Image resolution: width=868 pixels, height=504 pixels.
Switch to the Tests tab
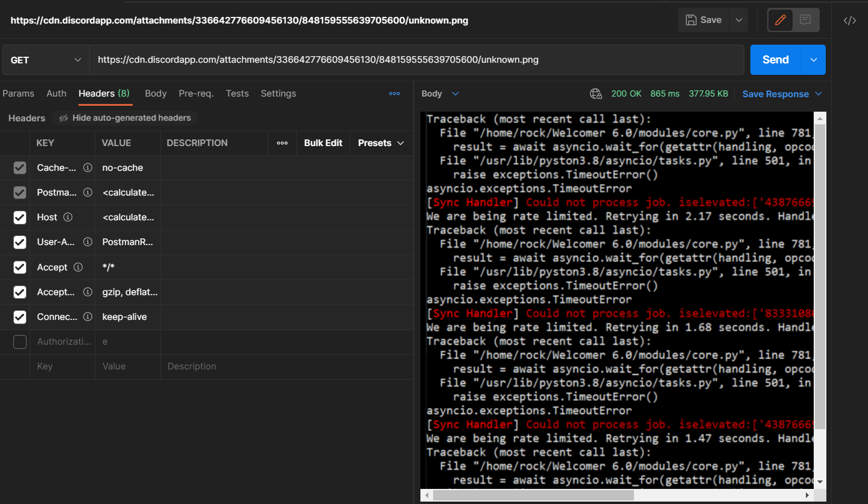(x=237, y=94)
